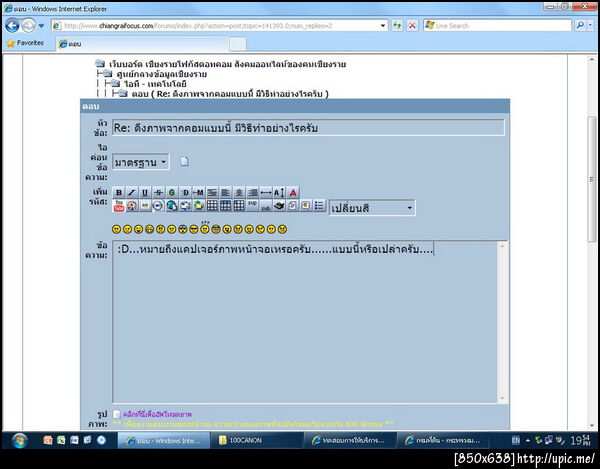Go back with the browser Back arrow

12,26
